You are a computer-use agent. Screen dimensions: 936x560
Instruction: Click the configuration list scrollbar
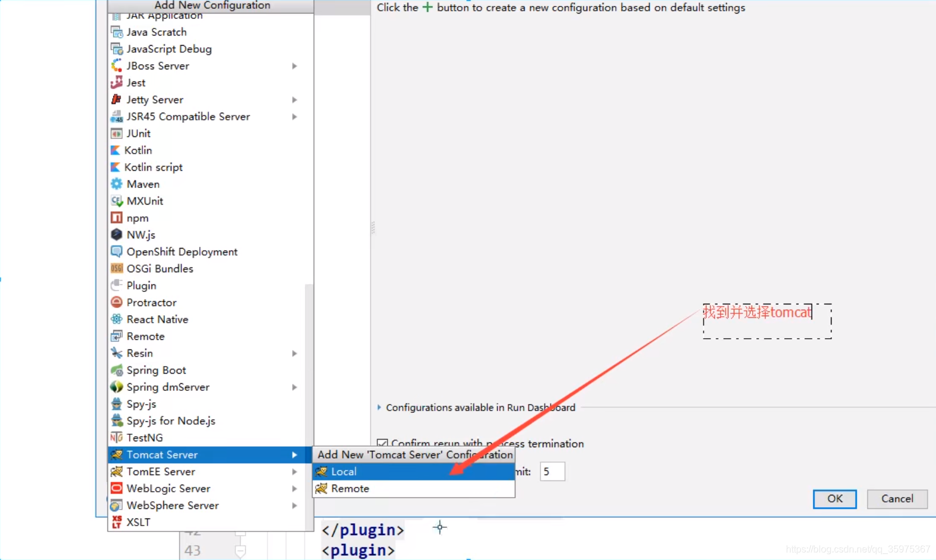point(308,406)
